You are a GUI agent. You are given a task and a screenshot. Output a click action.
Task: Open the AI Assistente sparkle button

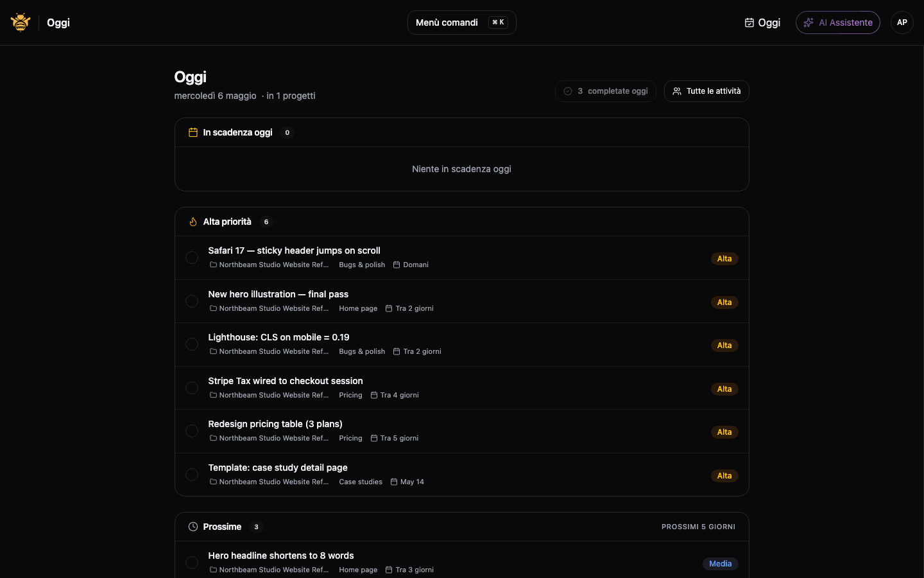(837, 22)
